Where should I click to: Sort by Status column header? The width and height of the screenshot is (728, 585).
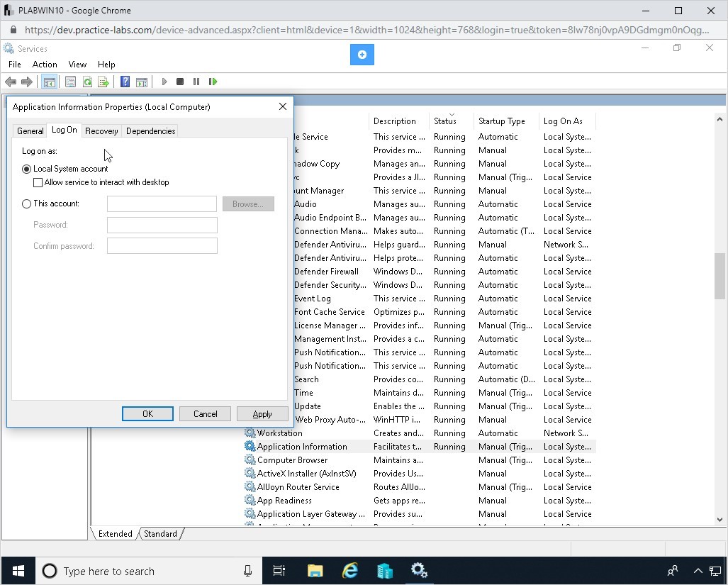pyautogui.click(x=451, y=121)
